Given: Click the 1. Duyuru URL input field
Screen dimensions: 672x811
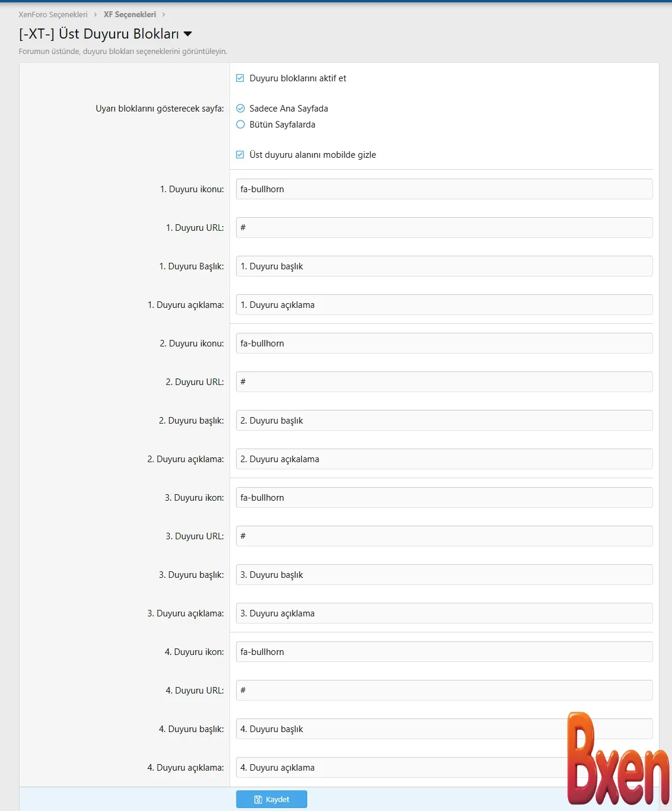Looking at the screenshot, I should [x=444, y=227].
